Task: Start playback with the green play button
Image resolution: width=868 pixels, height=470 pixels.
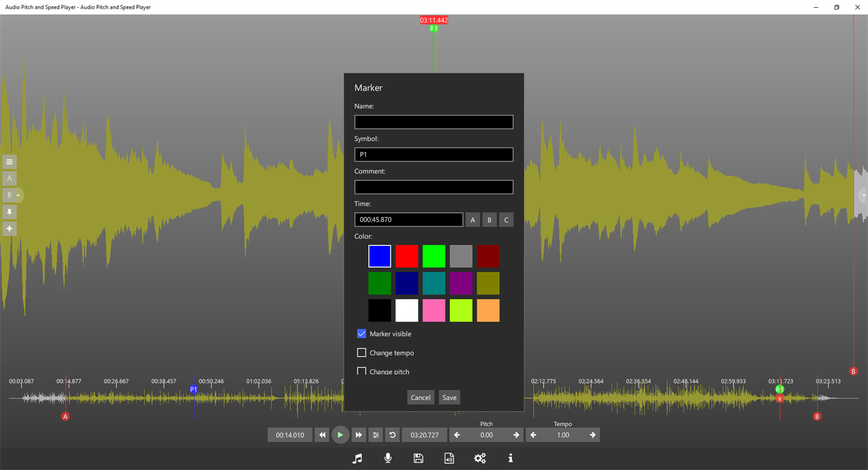Action: click(341, 435)
